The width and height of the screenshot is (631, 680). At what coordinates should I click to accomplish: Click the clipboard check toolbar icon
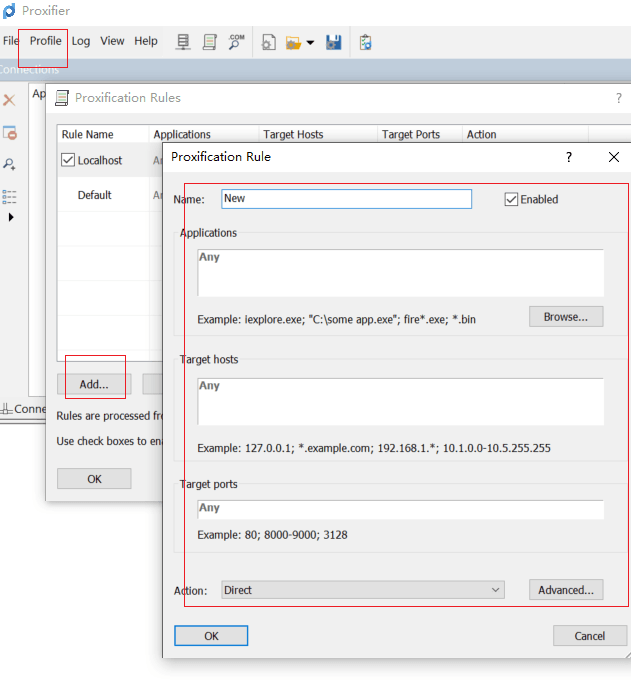coord(365,42)
